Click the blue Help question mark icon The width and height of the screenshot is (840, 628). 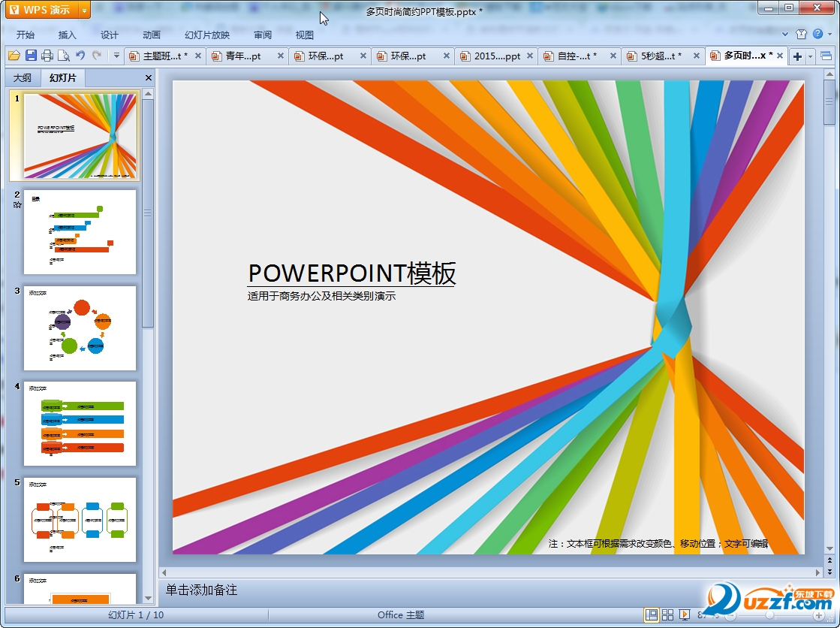click(817, 35)
